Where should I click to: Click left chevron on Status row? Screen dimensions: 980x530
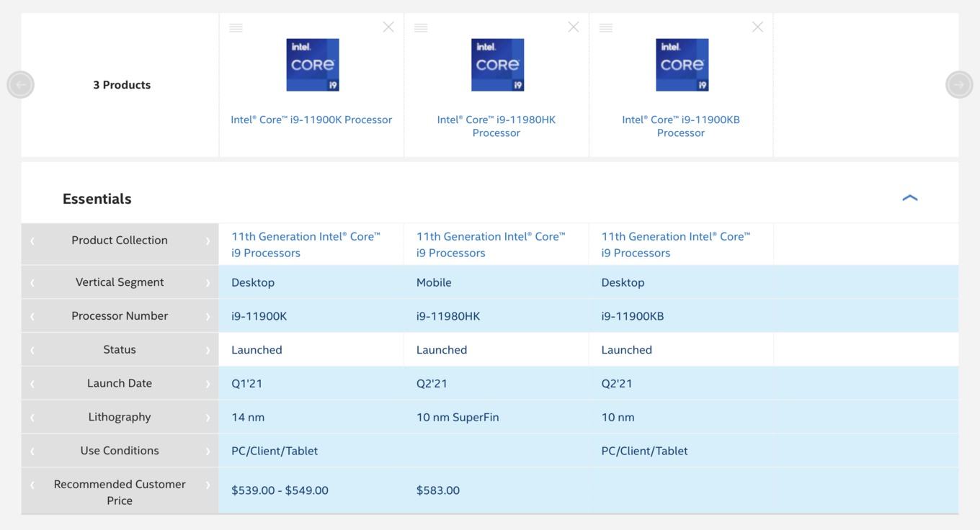coord(32,350)
